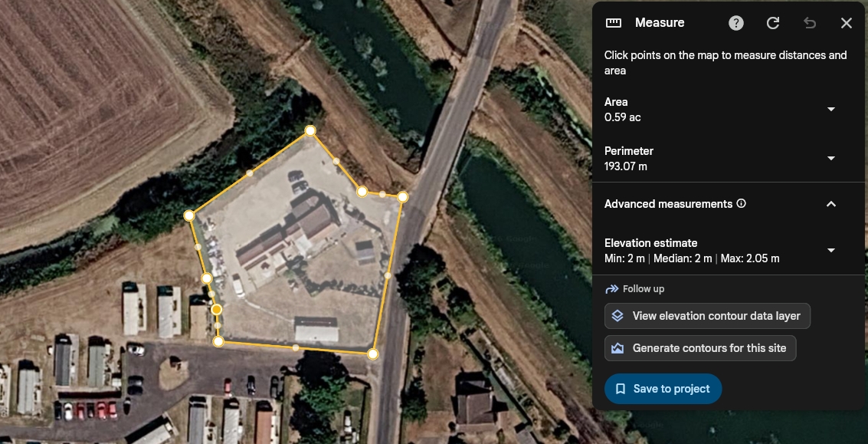Select the orange highlighted polygon vertex
This screenshot has width=868, height=444.
[x=217, y=309]
